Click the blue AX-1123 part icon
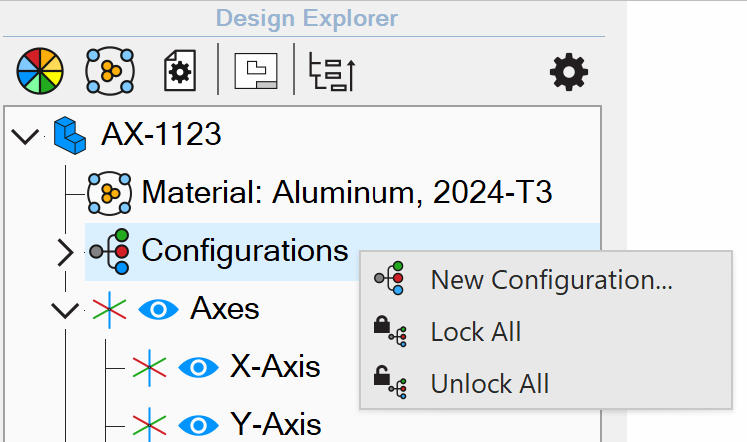 click(70, 135)
